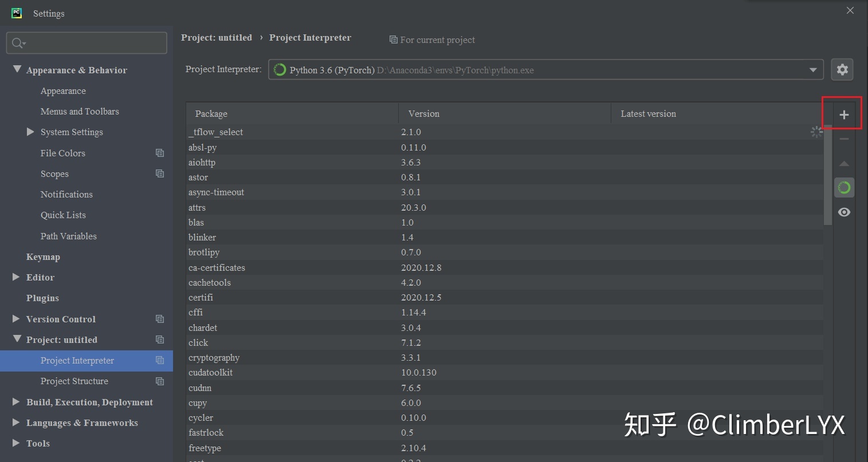Open the Plugins settings page
The width and height of the screenshot is (868, 462).
pos(42,298)
